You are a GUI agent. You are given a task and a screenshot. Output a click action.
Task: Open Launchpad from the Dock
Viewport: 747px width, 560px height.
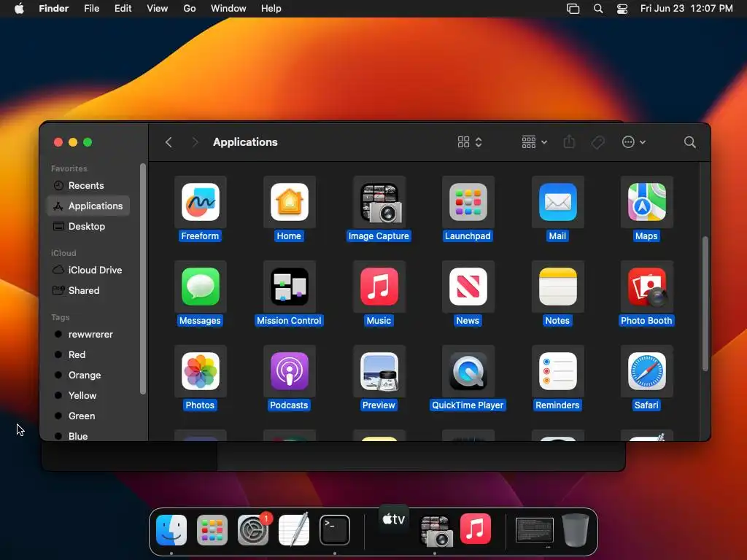[212, 529]
